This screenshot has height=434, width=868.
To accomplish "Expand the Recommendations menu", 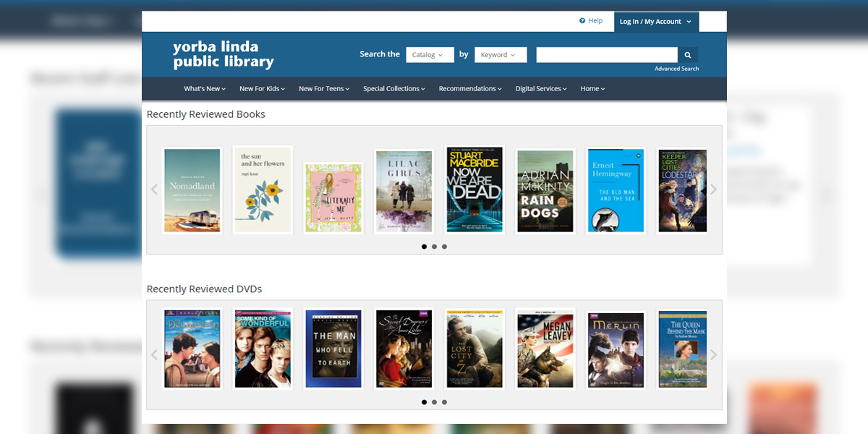I will tap(470, 89).
